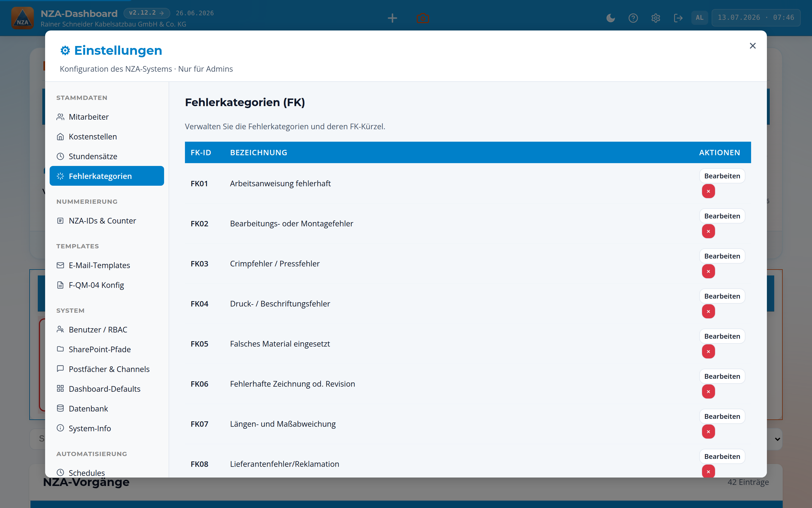The image size is (812, 508).
Task: Open NZA-IDs & Counter section
Action: pyautogui.click(x=107, y=220)
